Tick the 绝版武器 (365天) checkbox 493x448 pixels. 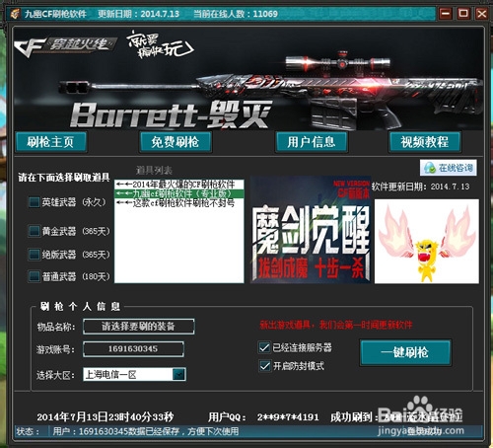pos(35,255)
